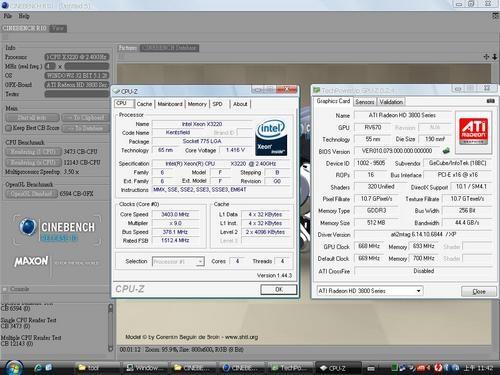Open the tool folder taskbar button
500x375 pixels.
(x=97, y=368)
